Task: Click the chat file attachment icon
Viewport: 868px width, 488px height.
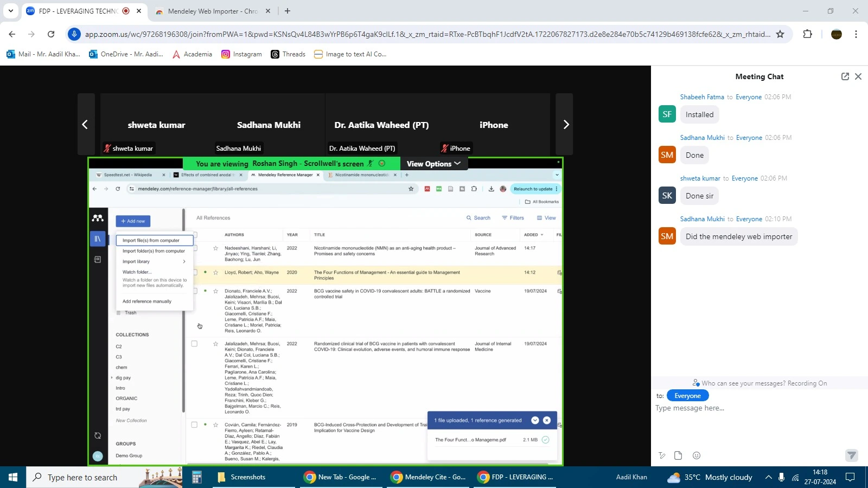Action: click(678, 455)
